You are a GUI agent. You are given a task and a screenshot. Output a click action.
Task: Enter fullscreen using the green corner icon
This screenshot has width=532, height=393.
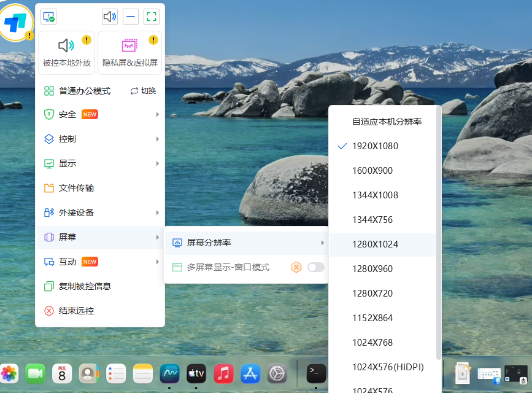152,17
